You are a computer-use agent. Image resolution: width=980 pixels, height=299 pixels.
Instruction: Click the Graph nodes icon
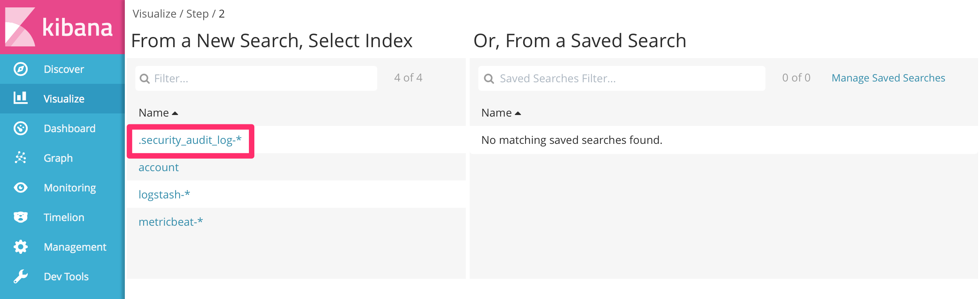pyautogui.click(x=21, y=157)
